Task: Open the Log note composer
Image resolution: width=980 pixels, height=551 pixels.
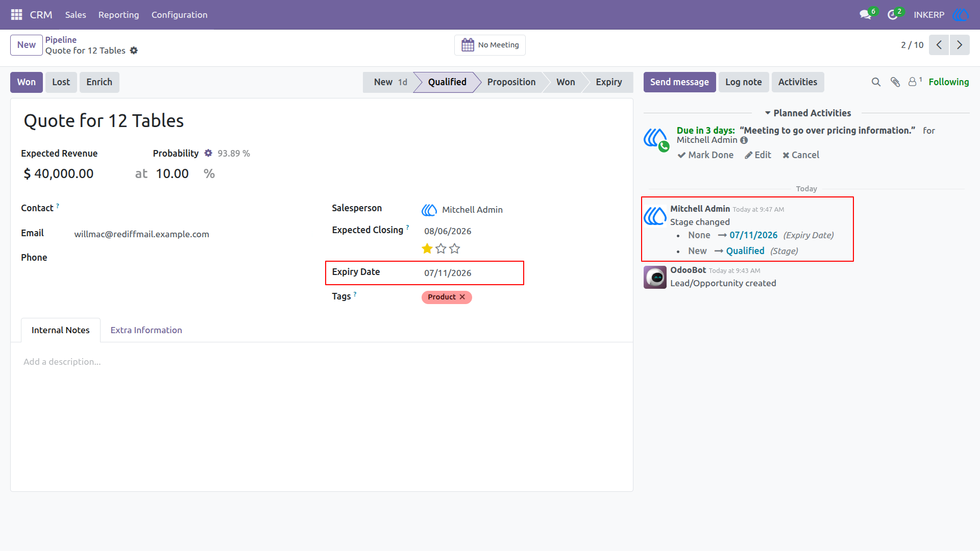Action: click(744, 82)
